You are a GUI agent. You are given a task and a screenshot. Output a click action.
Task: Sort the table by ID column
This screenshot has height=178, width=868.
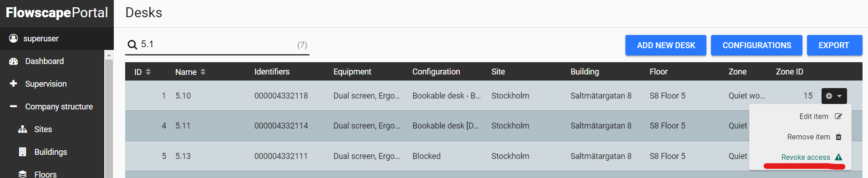click(x=142, y=72)
